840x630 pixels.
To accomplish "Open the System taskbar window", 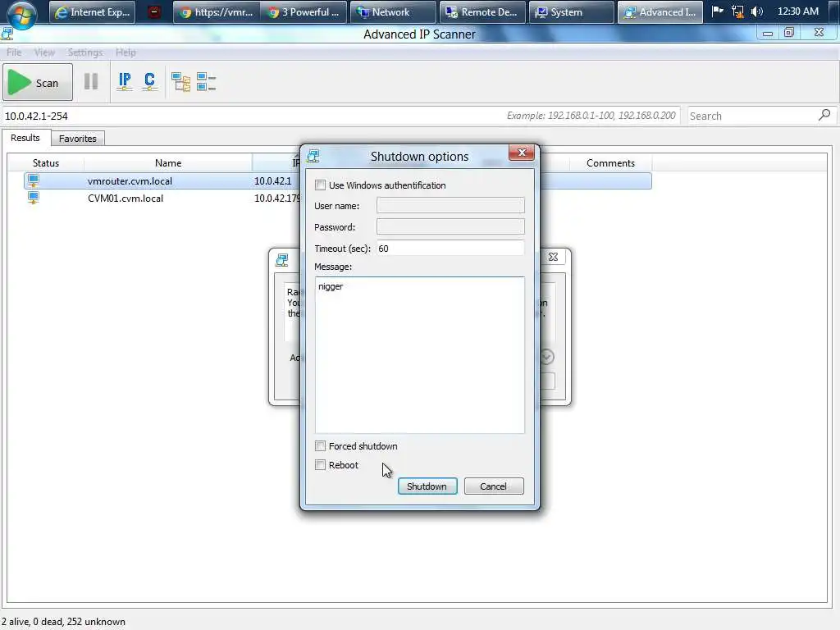I will click(x=571, y=12).
